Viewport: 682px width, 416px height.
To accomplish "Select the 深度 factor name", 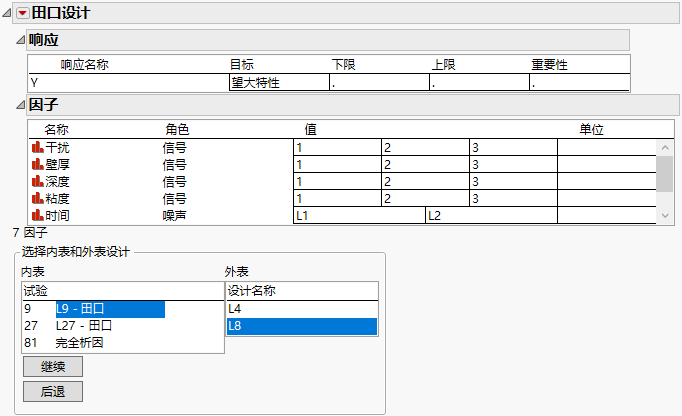I will pyautogui.click(x=57, y=181).
